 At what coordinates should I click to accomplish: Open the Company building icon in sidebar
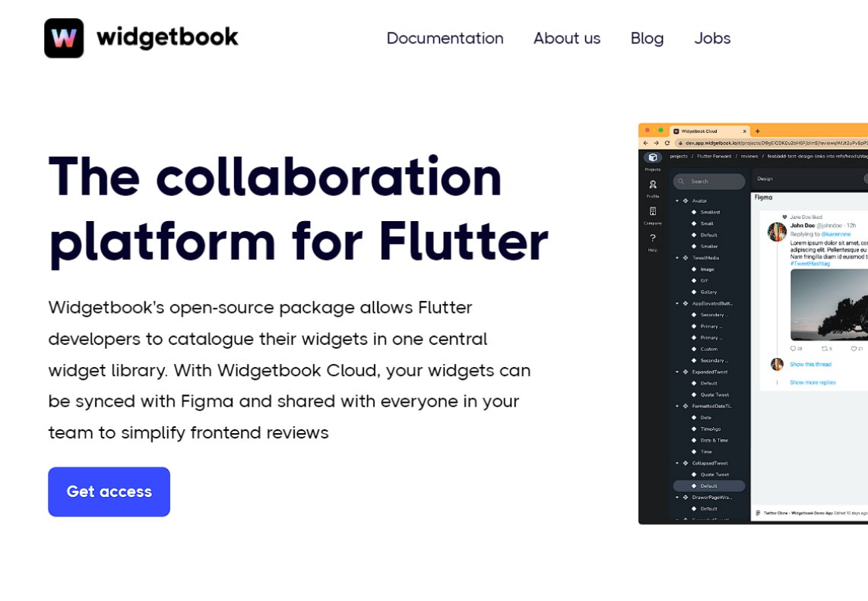tap(653, 211)
